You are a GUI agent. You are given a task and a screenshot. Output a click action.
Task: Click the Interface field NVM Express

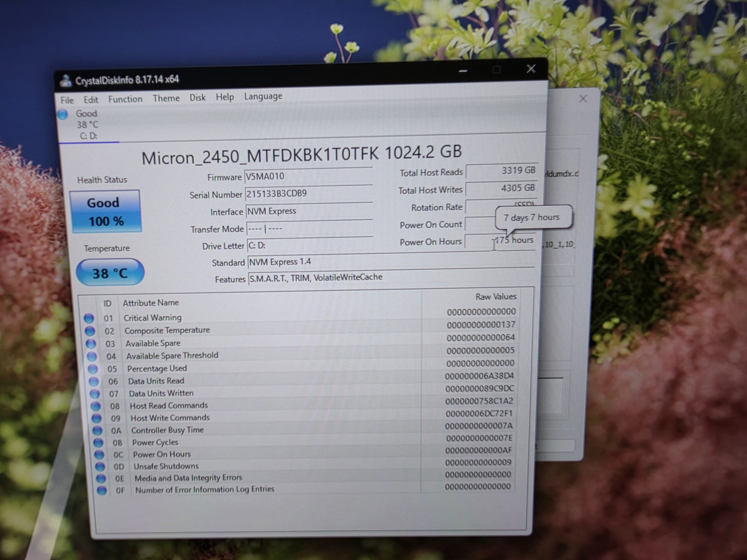coord(310,211)
